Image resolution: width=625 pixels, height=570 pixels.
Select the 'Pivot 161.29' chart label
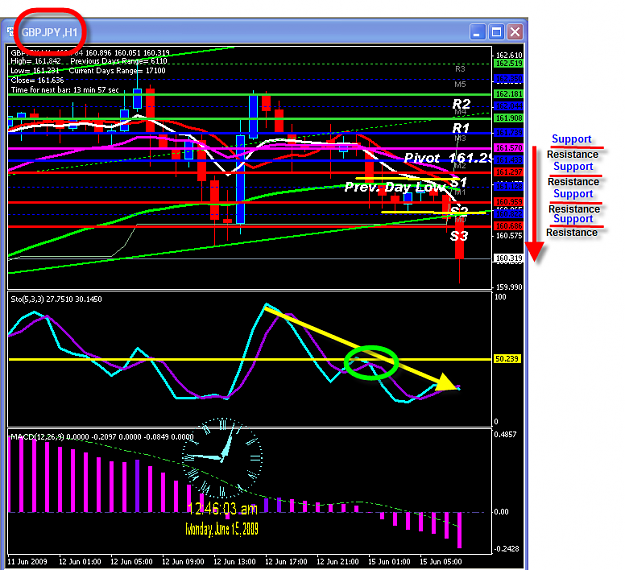(447, 158)
